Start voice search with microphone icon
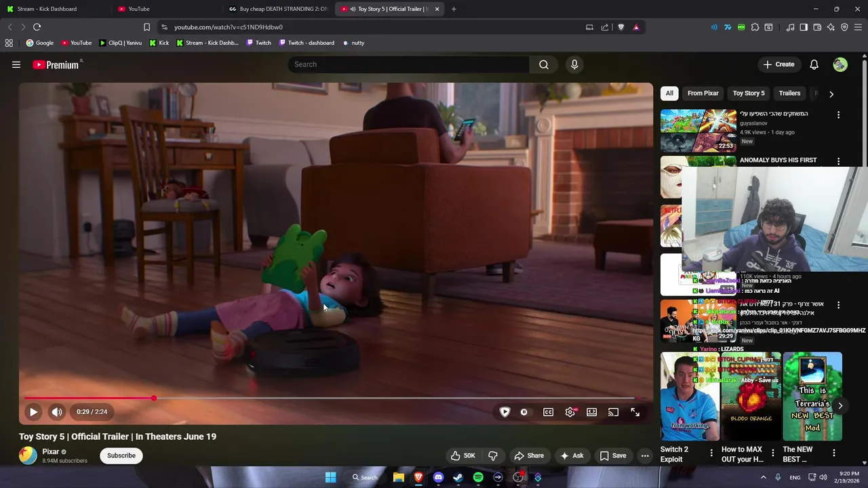 tap(574, 64)
